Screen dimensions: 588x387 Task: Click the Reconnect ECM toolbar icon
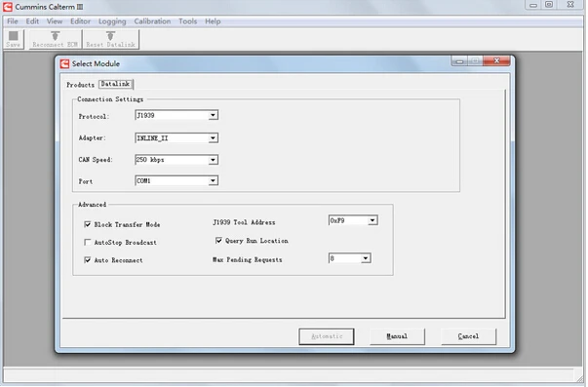pos(56,39)
